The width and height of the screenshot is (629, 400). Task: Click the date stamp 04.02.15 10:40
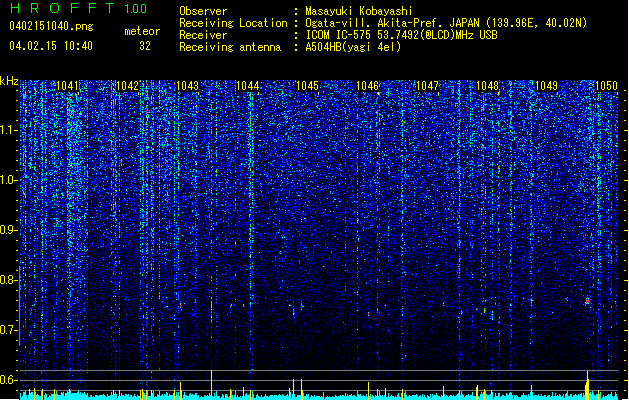coord(51,45)
